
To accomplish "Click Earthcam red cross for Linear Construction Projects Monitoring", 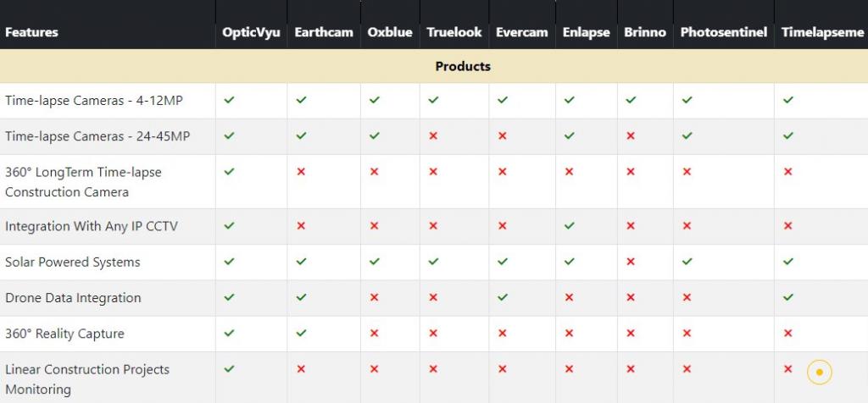I will click(x=301, y=369).
